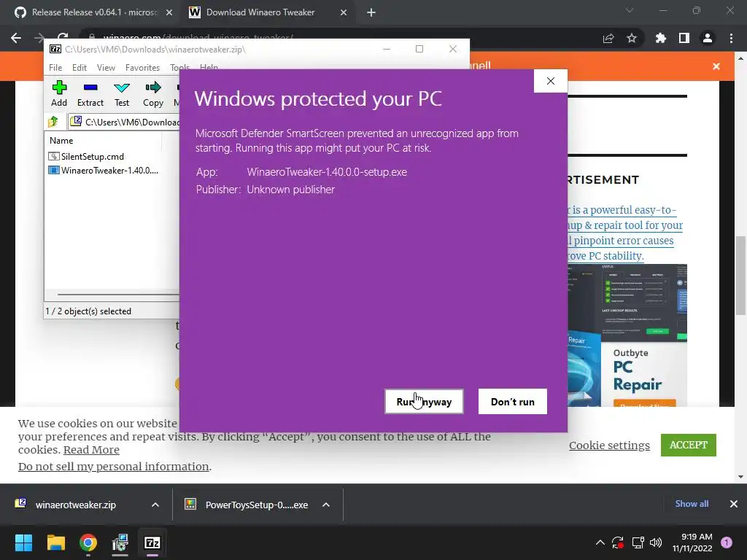
Task: Click the 7-Zip horizontal scrollbar
Action: (x=118, y=295)
